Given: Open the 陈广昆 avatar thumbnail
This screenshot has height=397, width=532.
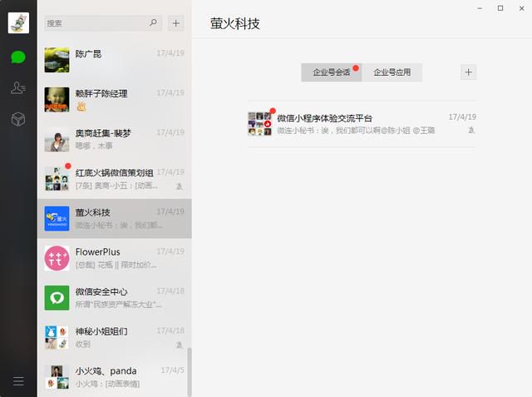Looking at the screenshot, I should (x=57, y=60).
